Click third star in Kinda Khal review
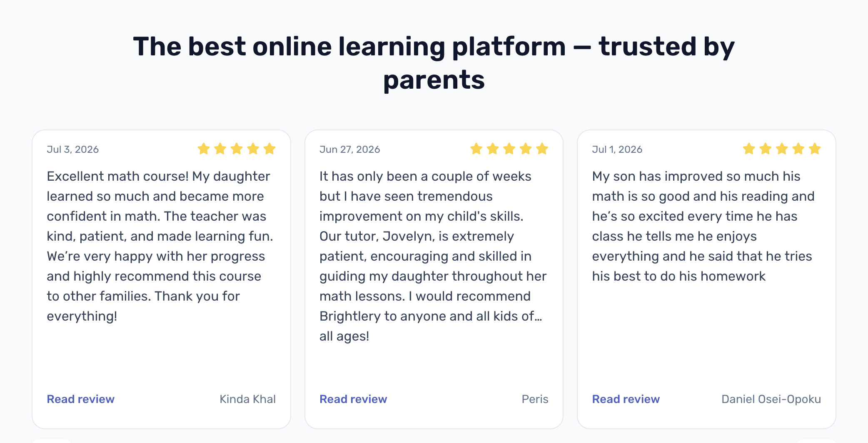This screenshot has width=868, height=443. point(237,149)
